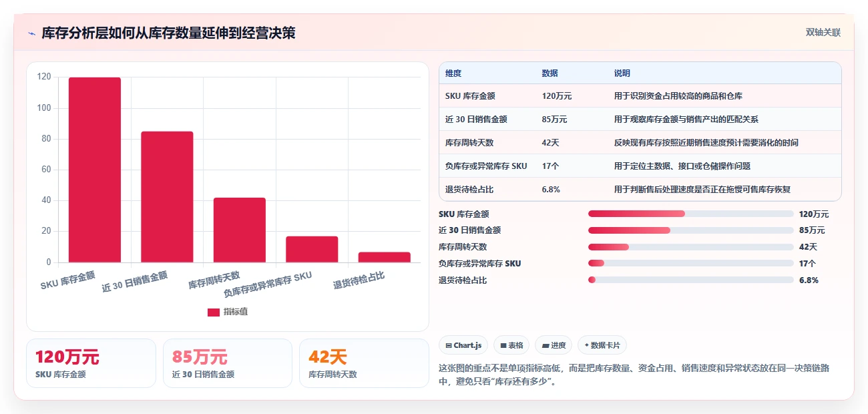Click the summary paragraph starting 这张图的重点
Image resolution: width=868 pixels, height=414 pixels.
point(634,375)
